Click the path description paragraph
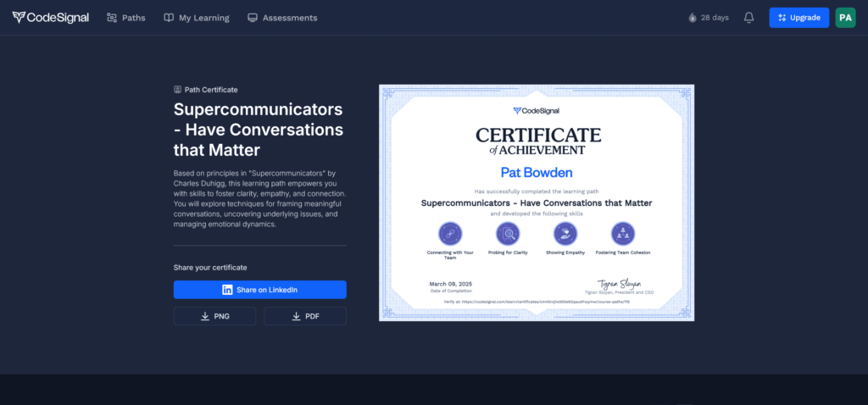Screen dimensions: 868x405 (259, 199)
